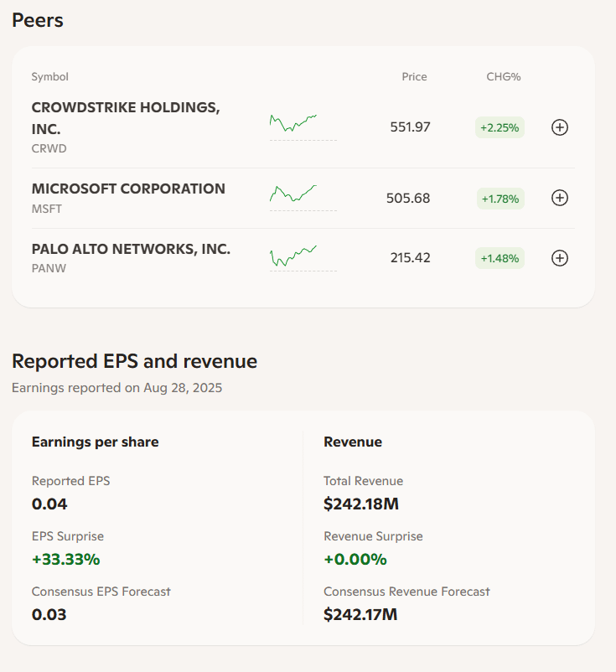
Task: Select the $242.18M Total Revenue value
Action: (x=363, y=504)
